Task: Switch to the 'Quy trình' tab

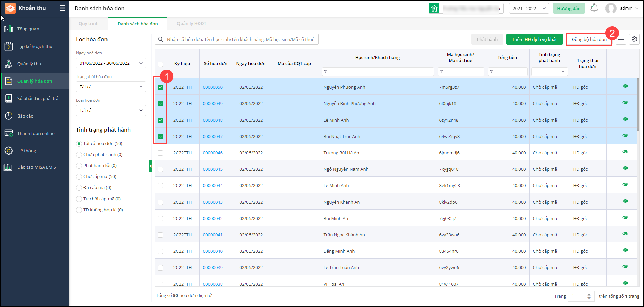Action: [89, 24]
